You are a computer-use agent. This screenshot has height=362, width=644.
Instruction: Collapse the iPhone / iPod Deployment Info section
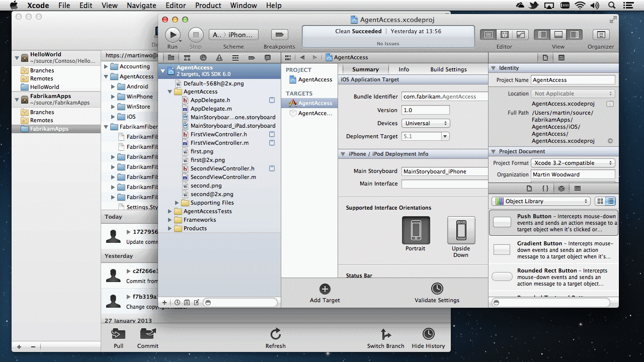click(343, 154)
